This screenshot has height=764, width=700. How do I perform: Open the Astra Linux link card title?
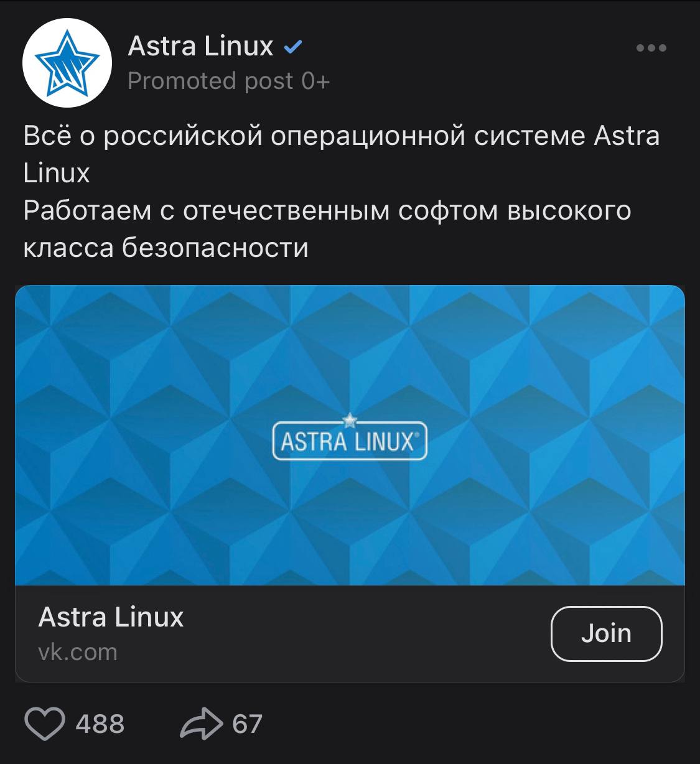(111, 617)
